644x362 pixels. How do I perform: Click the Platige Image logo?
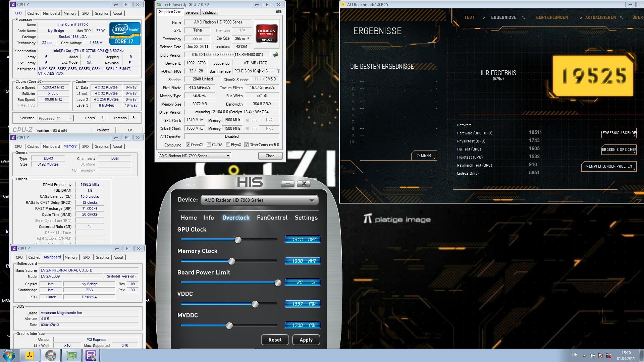(397, 219)
